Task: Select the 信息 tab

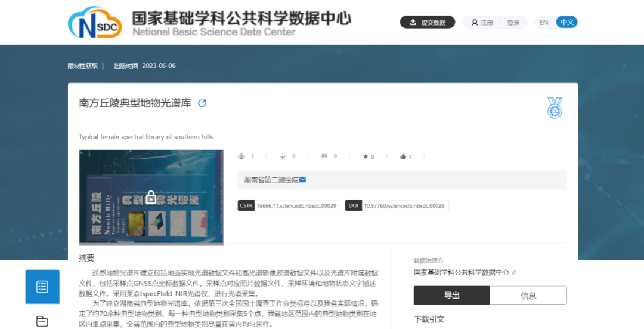Action: (x=528, y=295)
